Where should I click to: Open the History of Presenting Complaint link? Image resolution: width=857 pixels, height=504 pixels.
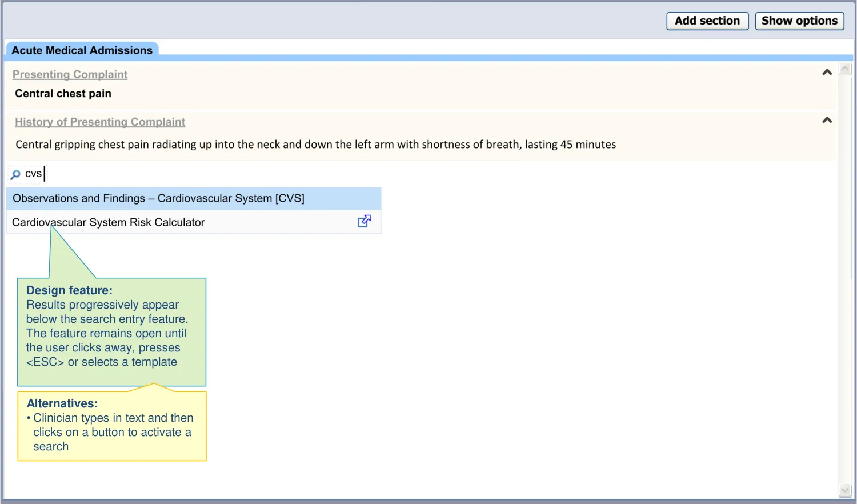tap(100, 122)
